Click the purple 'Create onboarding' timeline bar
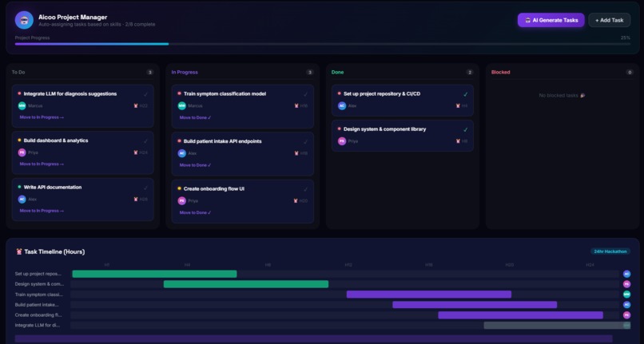This screenshot has height=344, width=644. click(520, 314)
